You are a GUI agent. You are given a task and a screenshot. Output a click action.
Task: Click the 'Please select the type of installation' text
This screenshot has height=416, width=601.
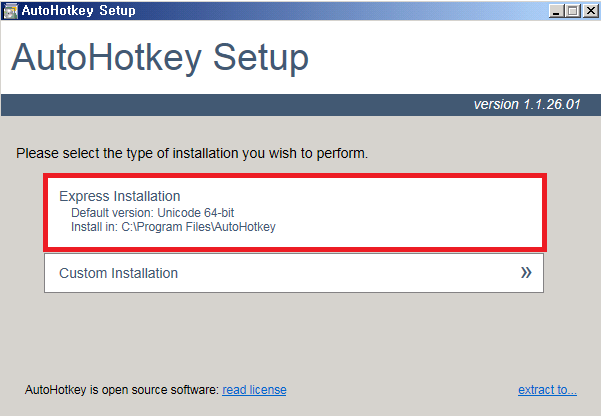tap(192, 153)
